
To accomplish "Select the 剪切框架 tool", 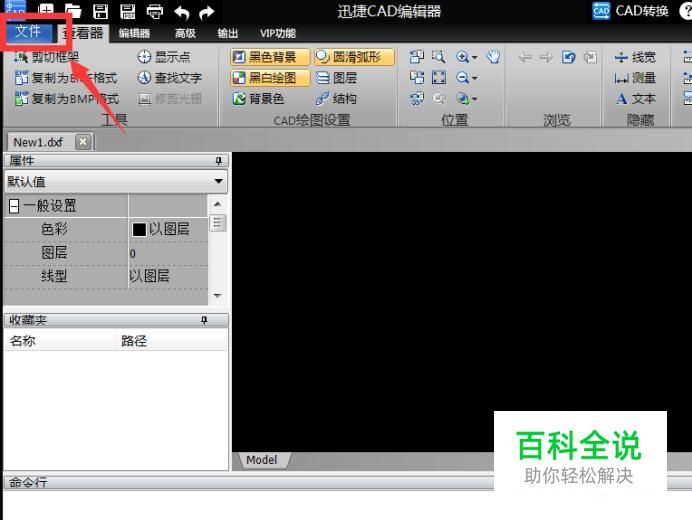I will point(46,57).
